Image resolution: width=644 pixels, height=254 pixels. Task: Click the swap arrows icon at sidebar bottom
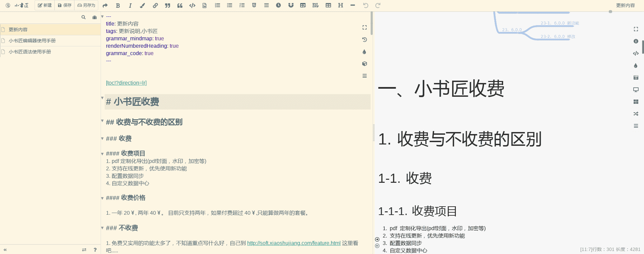84,250
